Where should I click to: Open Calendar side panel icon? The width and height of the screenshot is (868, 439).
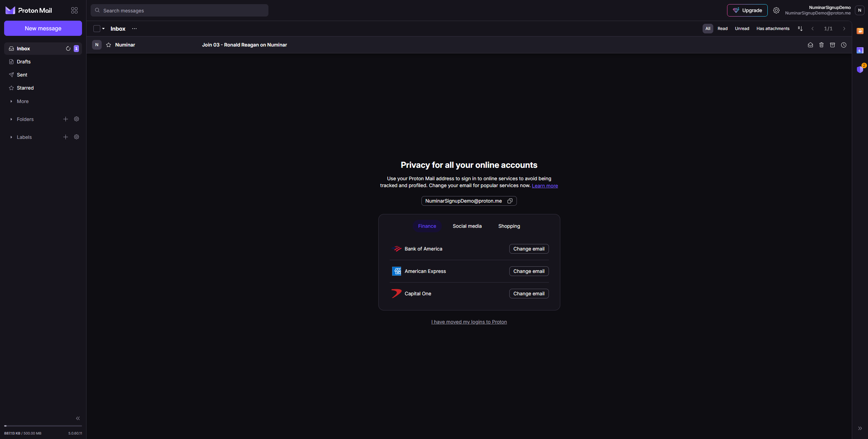[x=860, y=50]
